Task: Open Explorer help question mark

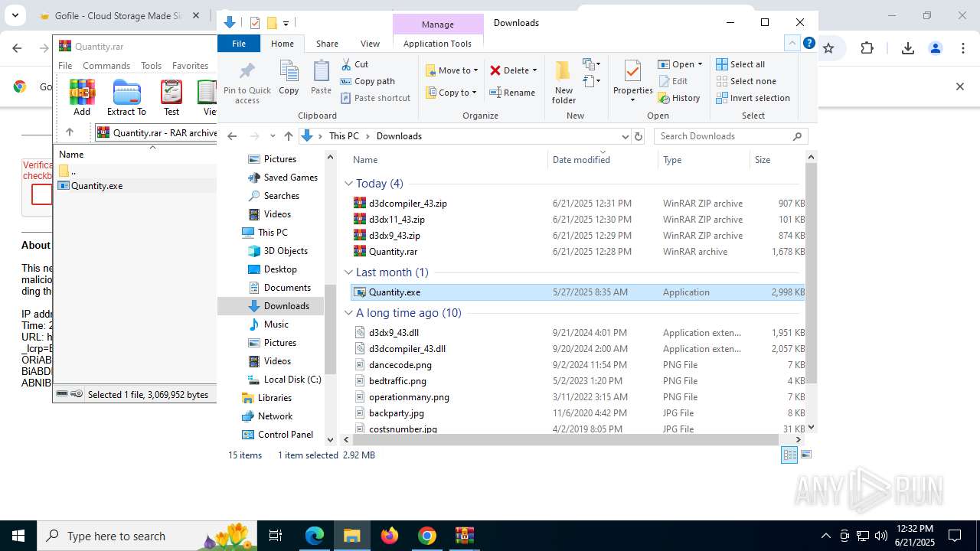Action: coord(808,44)
